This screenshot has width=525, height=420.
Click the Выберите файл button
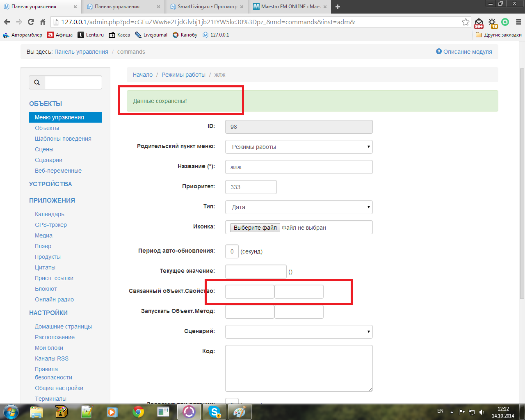[x=255, y=228]
